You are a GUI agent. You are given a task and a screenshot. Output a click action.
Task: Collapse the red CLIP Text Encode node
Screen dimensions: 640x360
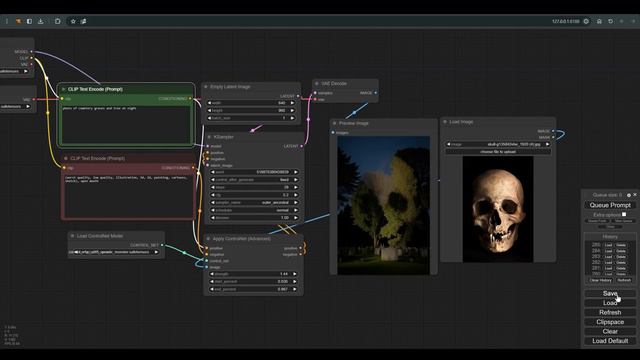[66, 158]
